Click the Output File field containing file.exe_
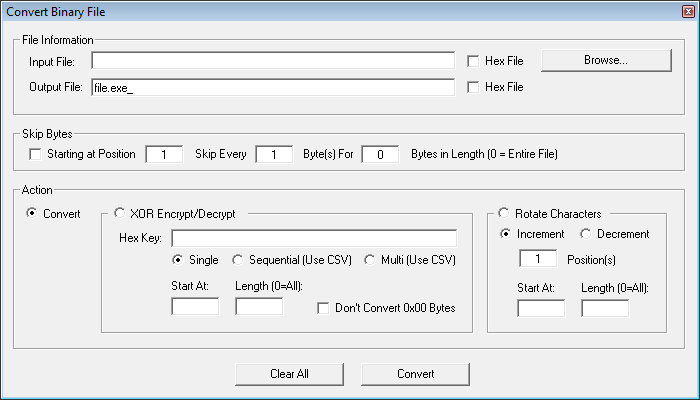The height and width of the screenshot is (400, 700). pyautogui.click(x=273, y=87)
